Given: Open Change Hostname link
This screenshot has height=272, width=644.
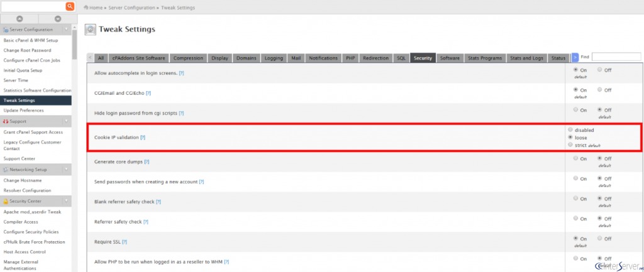Looking at the screenshot, I should click(x=23, y=180).
